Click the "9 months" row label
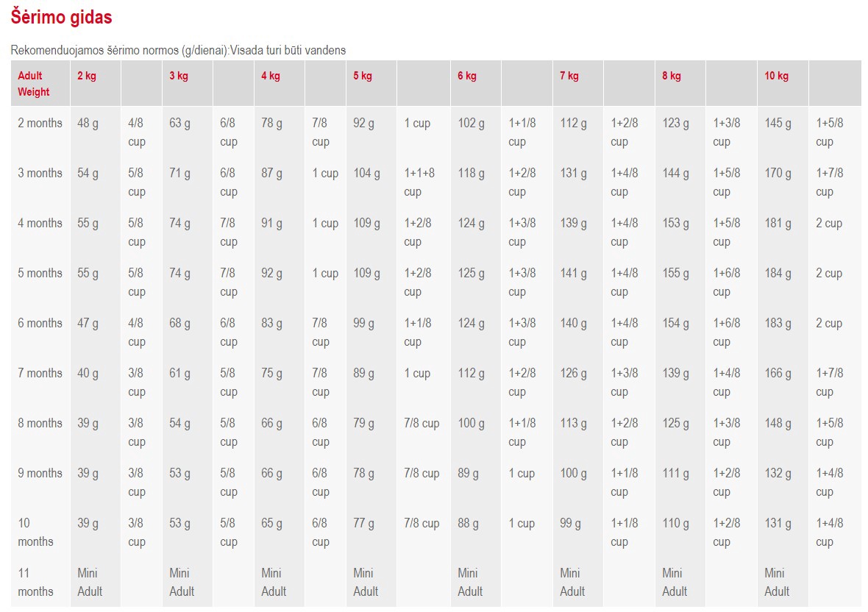Screen dimensions: 868x612 pos(40,474)
